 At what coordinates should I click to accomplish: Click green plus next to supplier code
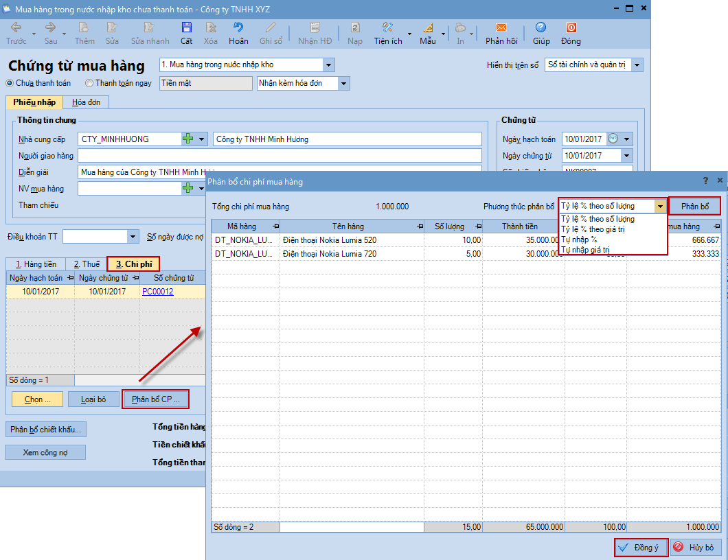point(188,139)
